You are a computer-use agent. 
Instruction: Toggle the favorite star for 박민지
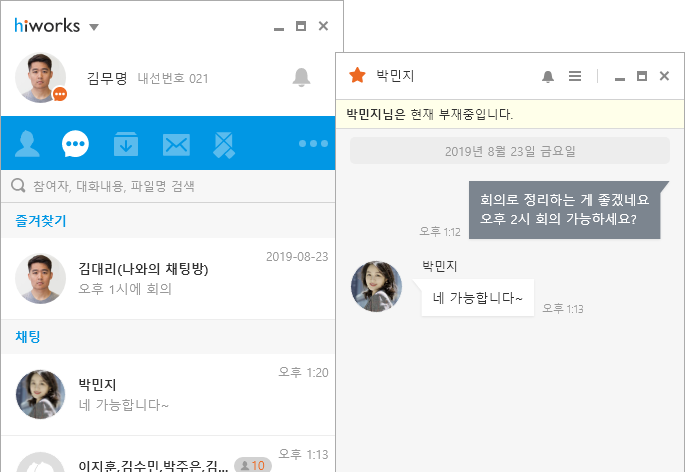click(357, 75)
